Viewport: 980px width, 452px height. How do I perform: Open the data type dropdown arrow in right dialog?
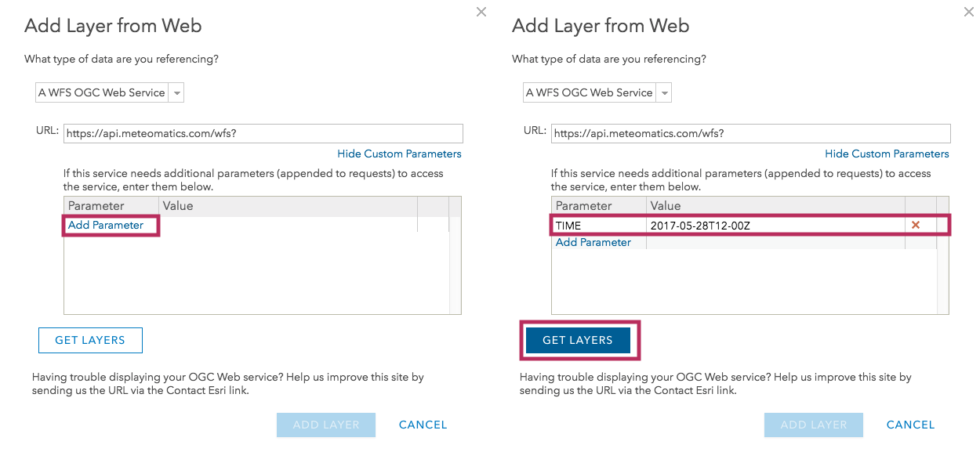click(664, 92)
